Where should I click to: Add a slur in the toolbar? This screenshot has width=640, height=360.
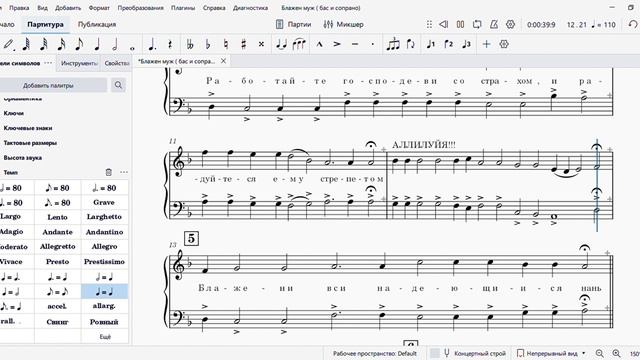pyautogui.click(x=299, y=44)
